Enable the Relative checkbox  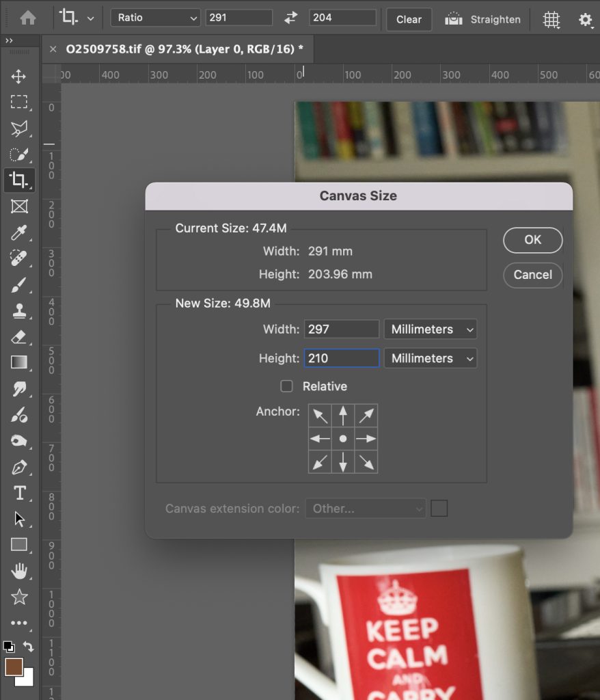tap(287, 386)
